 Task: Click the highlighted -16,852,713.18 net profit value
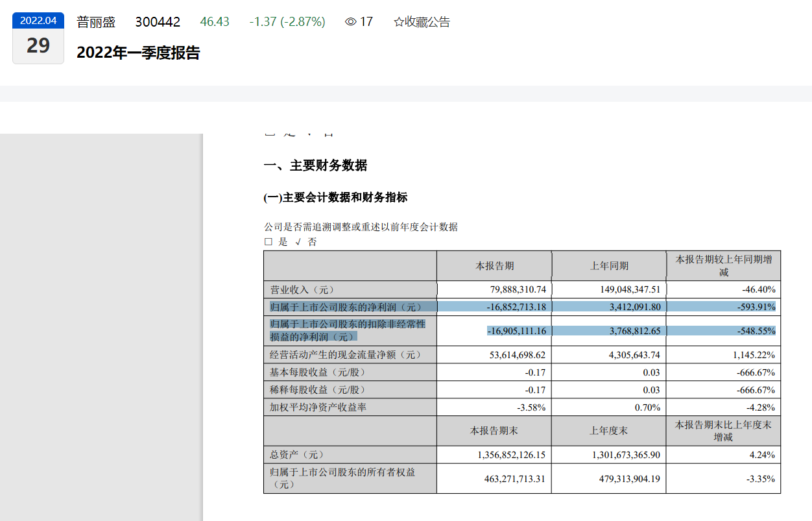(x=516, y=307)
